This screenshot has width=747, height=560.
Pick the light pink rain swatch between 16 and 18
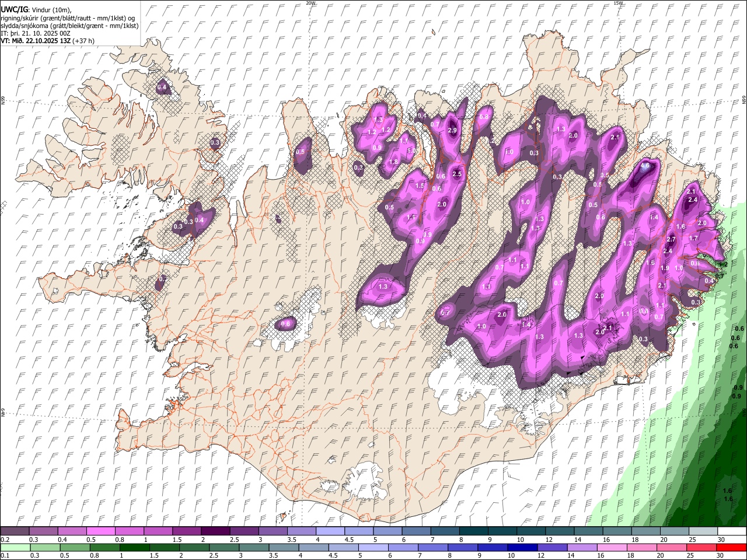(x=612, y=547)
